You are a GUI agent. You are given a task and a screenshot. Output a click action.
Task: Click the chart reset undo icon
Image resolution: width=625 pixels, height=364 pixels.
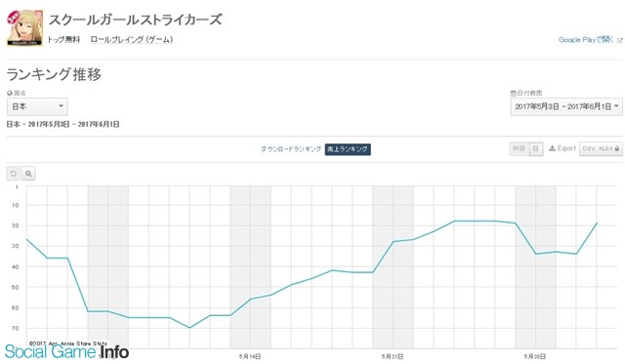(13, 174)
